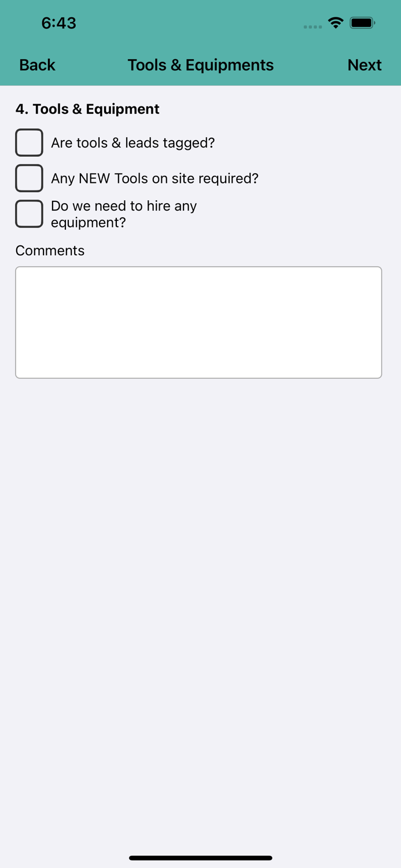Screen dimensions: 401x868
Task: Tap the Wi-Fi status icon
Action: (x=335, y=23)
